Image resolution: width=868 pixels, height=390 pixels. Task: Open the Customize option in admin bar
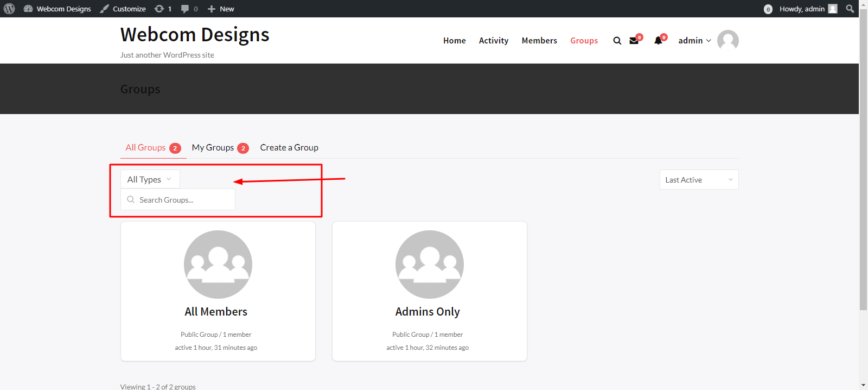coord(123,9)
